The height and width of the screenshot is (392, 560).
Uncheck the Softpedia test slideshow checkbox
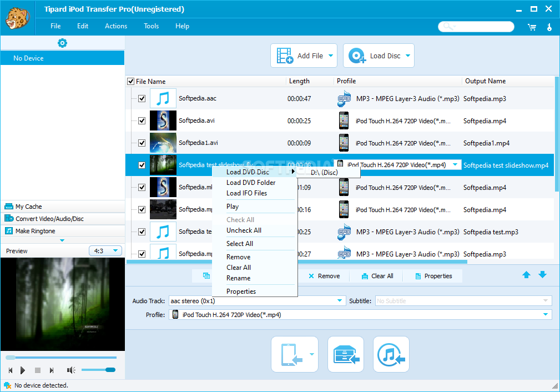142,165
